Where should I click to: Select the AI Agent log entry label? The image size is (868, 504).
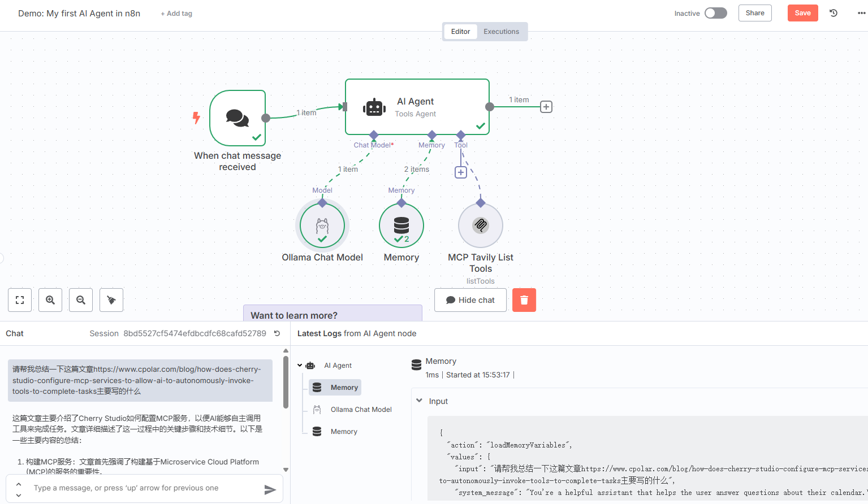(x=338, y=366)
